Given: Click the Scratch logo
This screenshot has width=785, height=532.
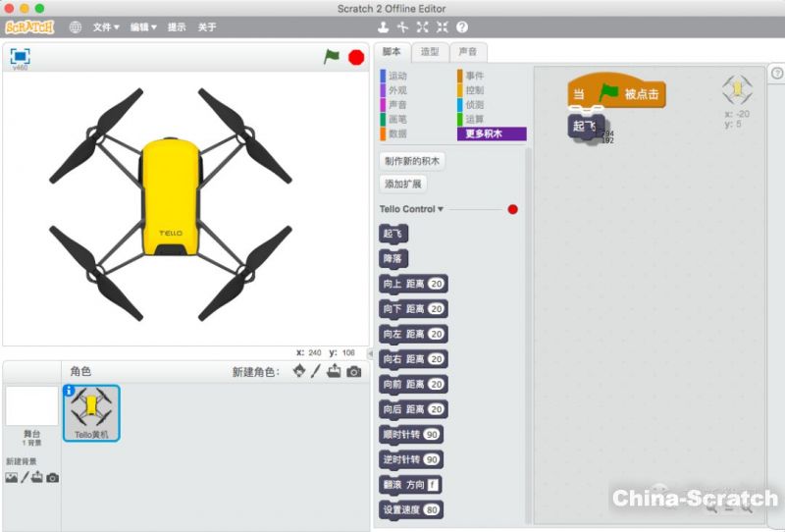Looking at the screenshot, I should tap(29, 27).
